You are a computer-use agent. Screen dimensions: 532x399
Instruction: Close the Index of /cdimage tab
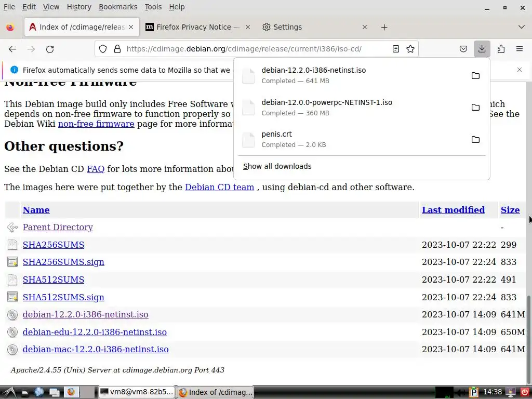point(131,27)
